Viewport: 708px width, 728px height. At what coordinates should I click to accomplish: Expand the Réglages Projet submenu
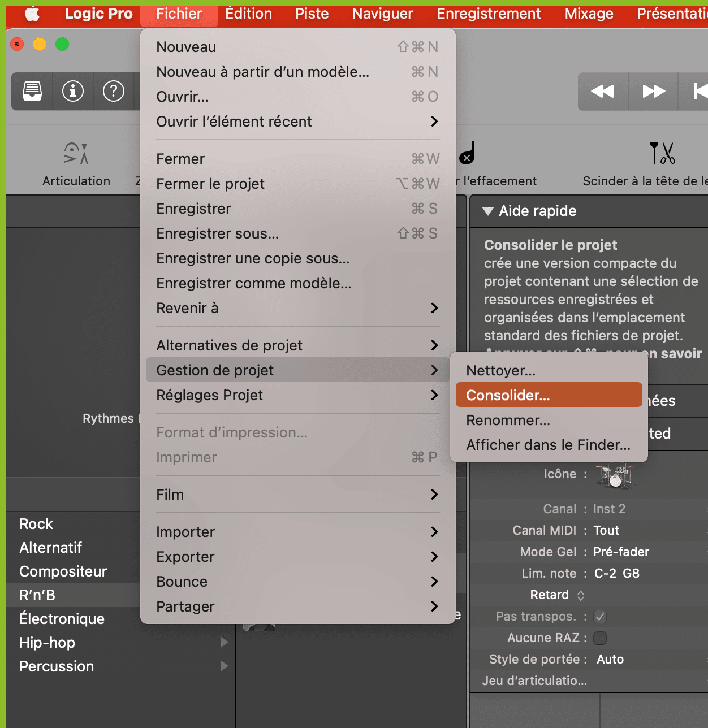click(x=297, y=395)
